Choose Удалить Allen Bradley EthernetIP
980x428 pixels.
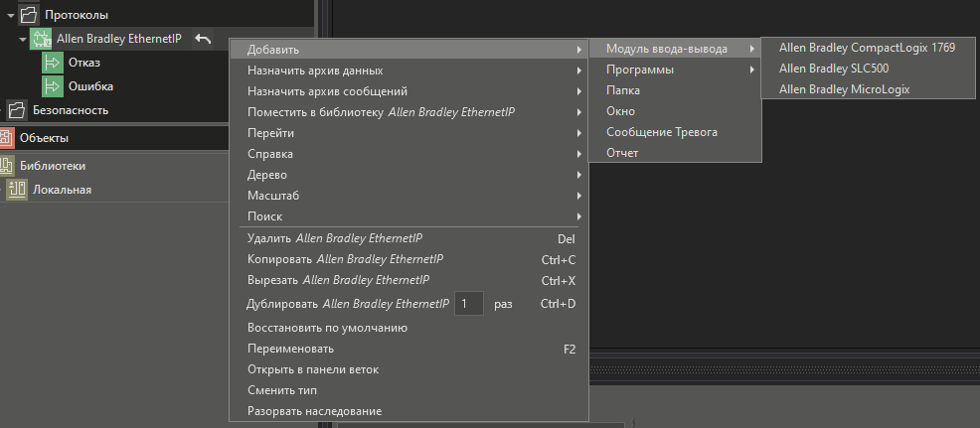coord(408,238)
